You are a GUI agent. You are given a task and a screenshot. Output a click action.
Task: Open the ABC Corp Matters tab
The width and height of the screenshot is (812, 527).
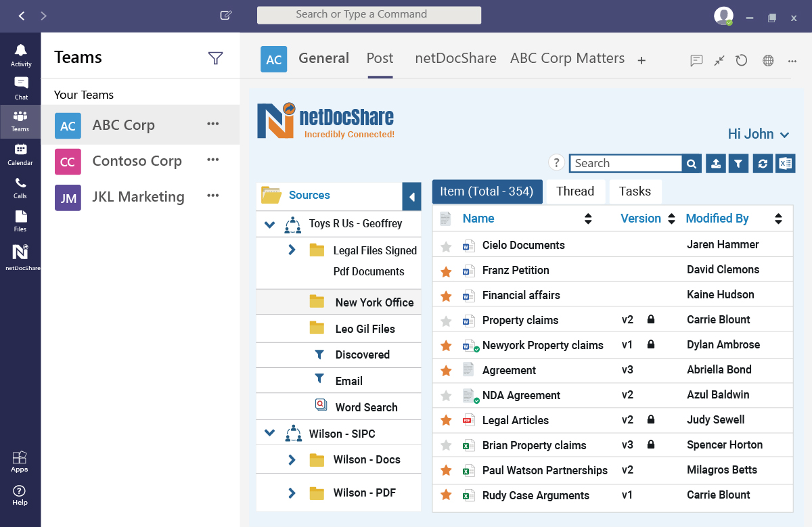(567, 58)
